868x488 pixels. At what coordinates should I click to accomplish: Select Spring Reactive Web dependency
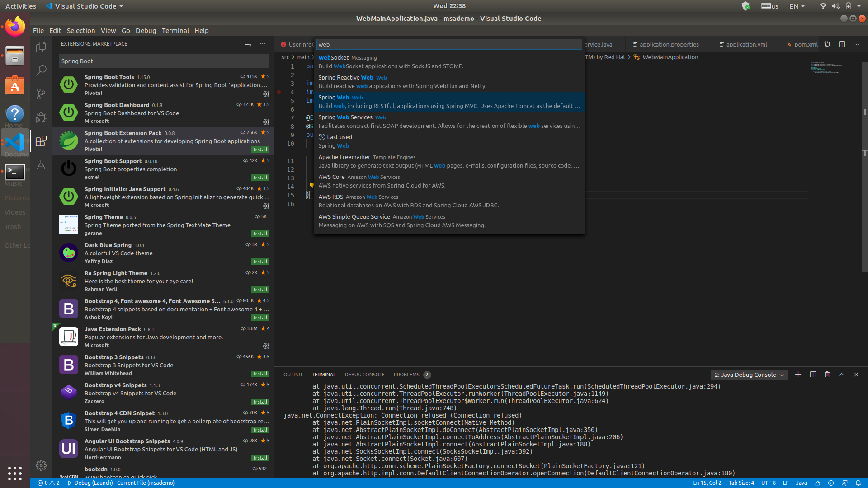tap(449, 82)
